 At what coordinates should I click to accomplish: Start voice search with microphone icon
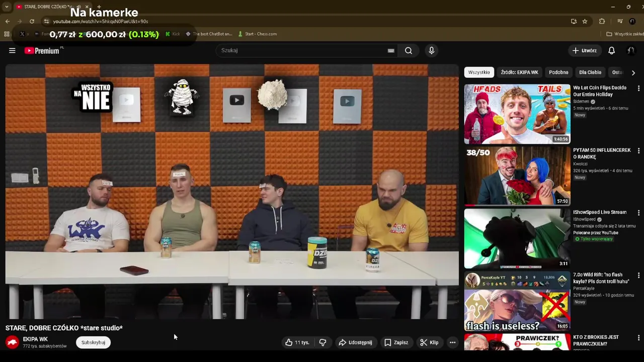(x=431, y=50)
